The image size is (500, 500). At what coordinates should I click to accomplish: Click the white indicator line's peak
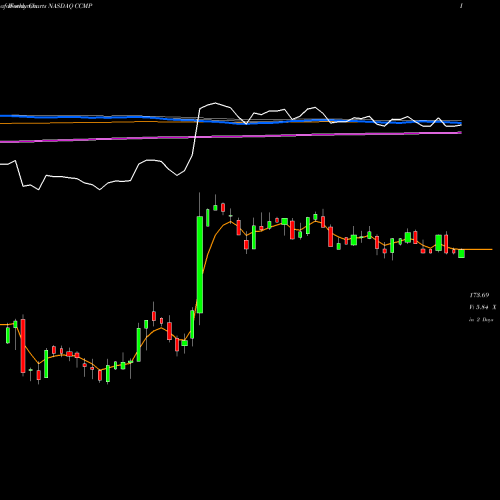[215, 103]
